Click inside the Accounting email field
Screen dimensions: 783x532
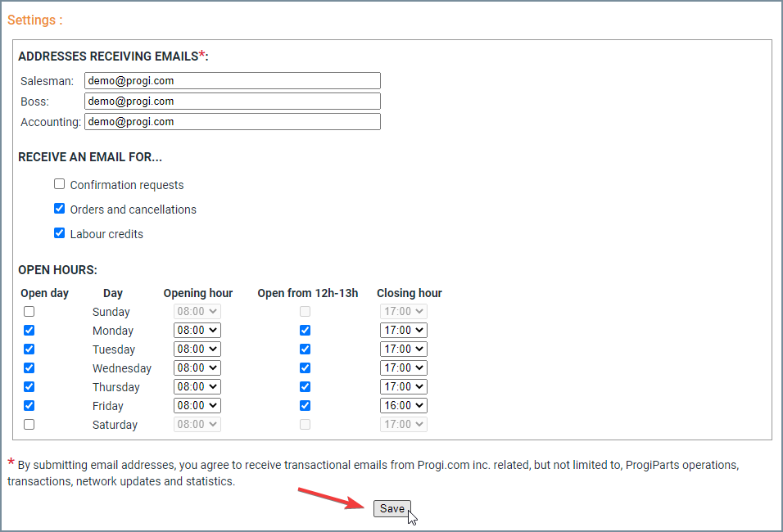pos(232,121)
